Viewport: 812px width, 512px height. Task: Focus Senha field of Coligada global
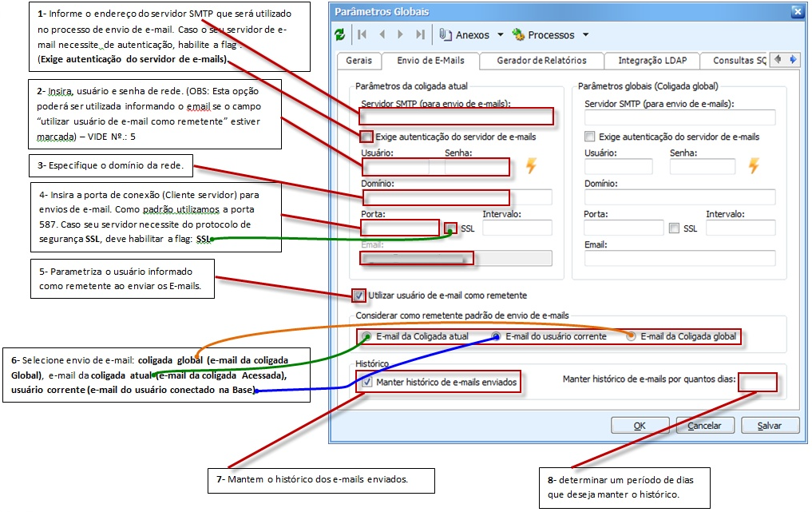click(x=703, y=167)
